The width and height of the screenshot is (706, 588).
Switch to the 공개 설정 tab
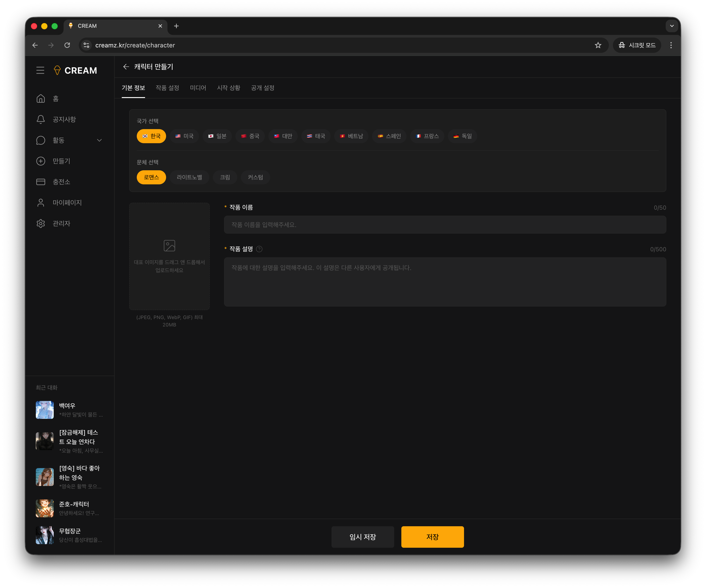tap(263, 88)
